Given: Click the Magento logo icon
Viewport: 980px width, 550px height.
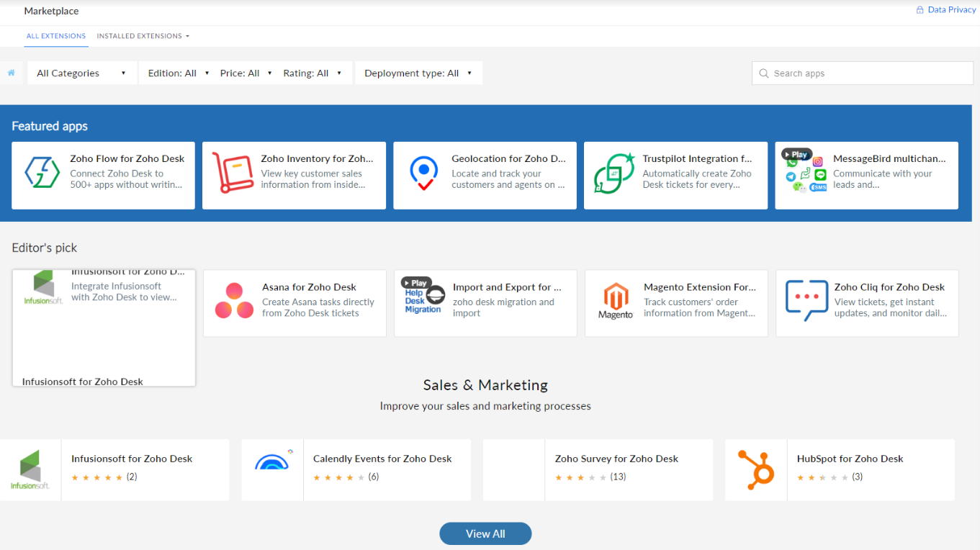Looking at the screenshot, I should pyautogui.click(x=616, y=301).
